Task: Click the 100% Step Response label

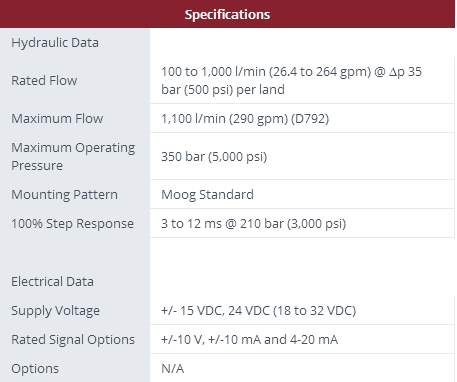Action: (72, 223)
